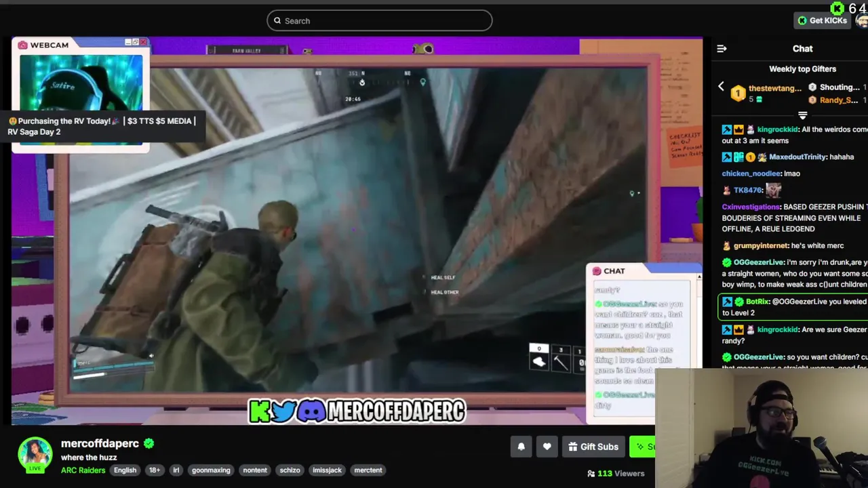Viewport: 868px width, 488px height.
Task: Open the ARC Raiders category link
Action: click(83, 470)
